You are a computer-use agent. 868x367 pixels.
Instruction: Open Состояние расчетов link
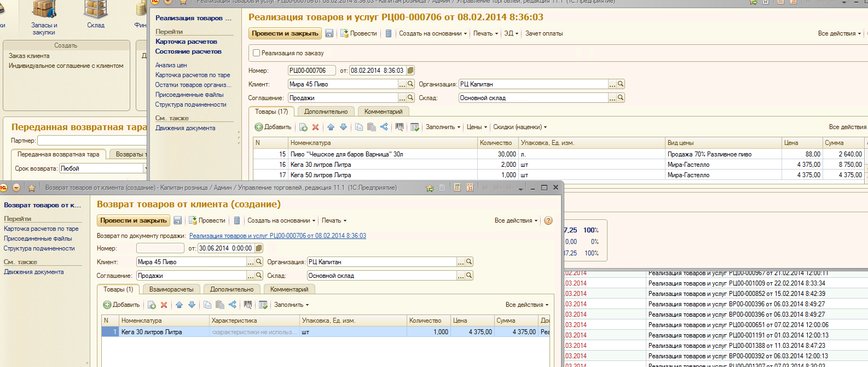tap(188, 51)
